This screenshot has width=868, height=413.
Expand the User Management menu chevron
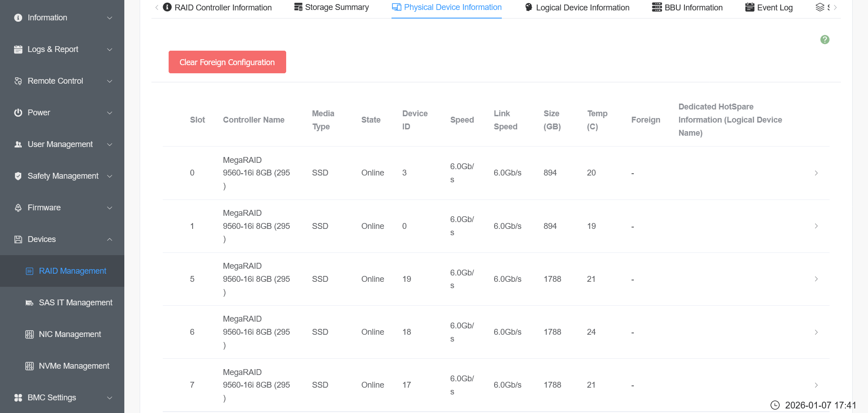pos(109,144)
